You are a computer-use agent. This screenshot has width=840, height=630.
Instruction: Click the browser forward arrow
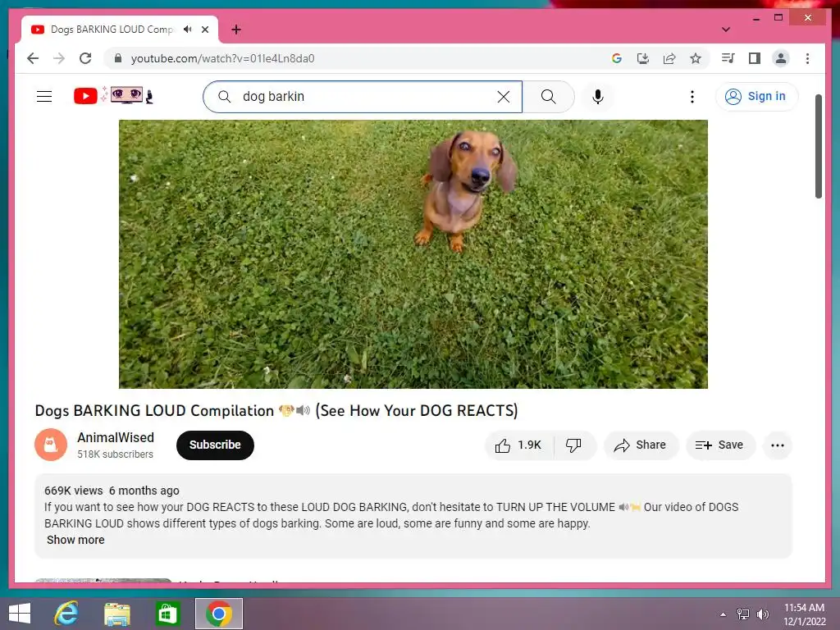[x=59, y=58]
